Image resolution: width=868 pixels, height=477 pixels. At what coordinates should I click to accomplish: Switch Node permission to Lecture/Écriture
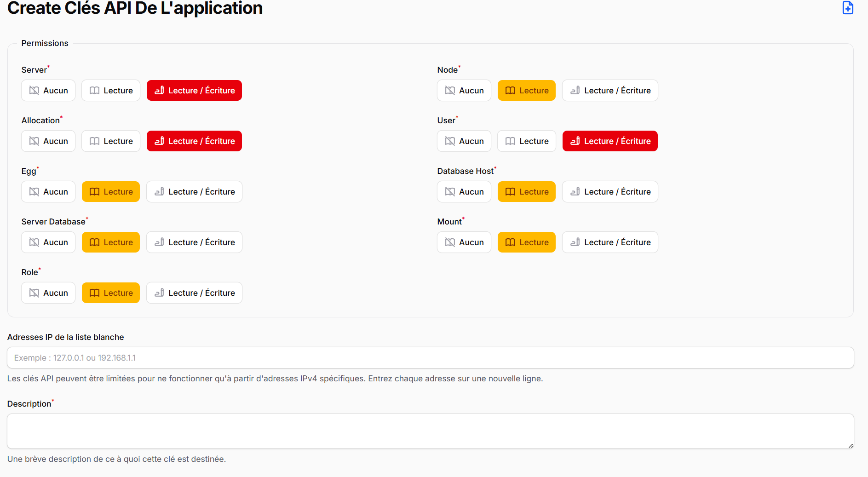[610, 90]
